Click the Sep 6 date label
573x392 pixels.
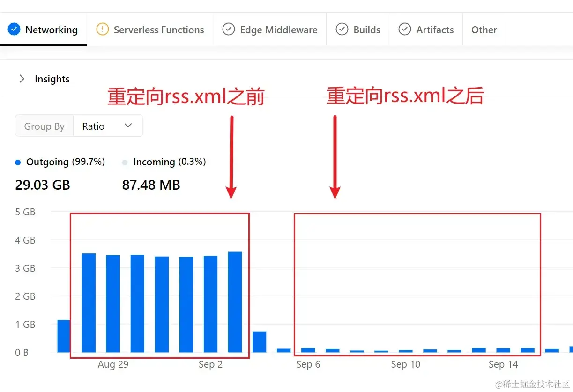308,364
